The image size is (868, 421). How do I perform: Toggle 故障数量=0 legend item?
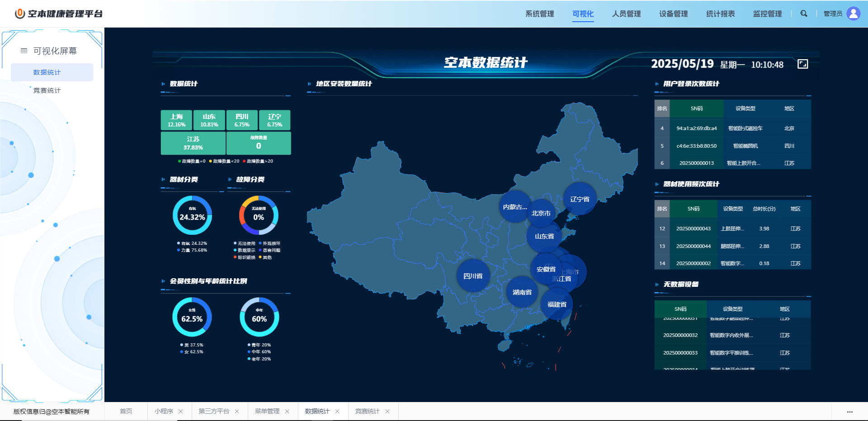pos(193,161)
